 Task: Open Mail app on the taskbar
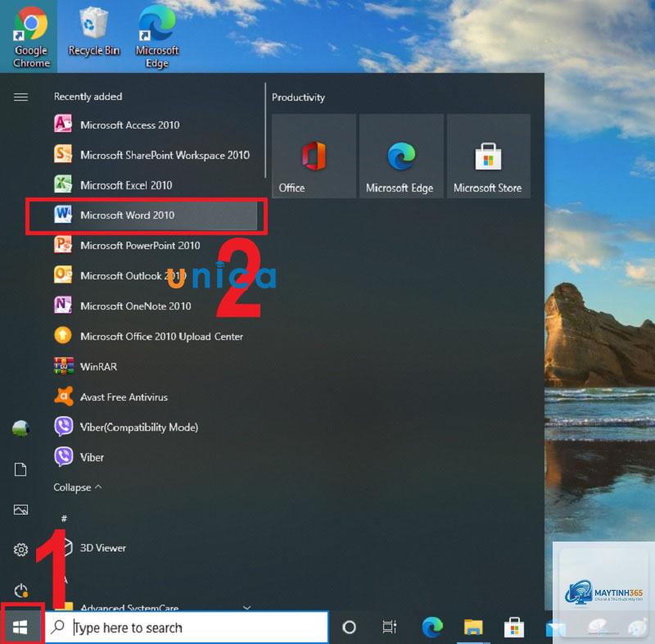point(556,628)
